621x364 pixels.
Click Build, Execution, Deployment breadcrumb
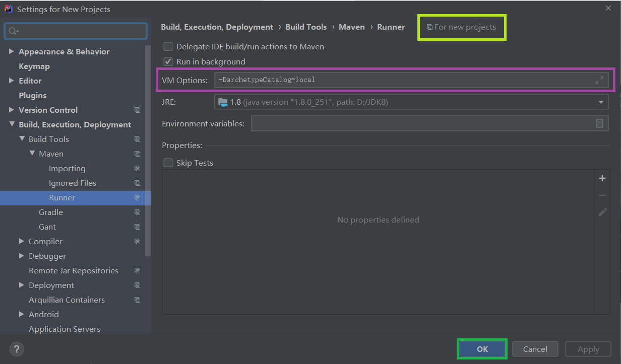click(x=217, y=27)
